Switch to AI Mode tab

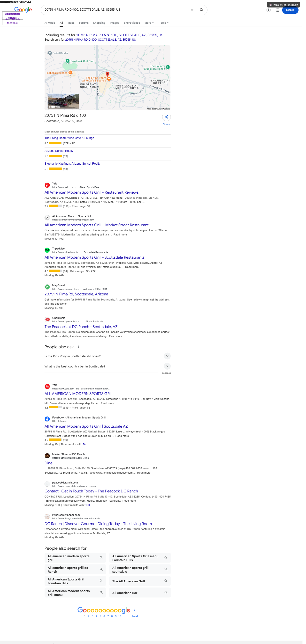[x=50, y=23]
